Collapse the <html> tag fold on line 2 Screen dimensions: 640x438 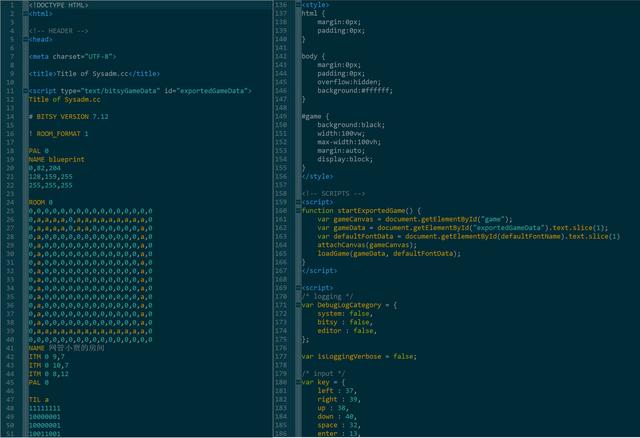tap(26, 13)
